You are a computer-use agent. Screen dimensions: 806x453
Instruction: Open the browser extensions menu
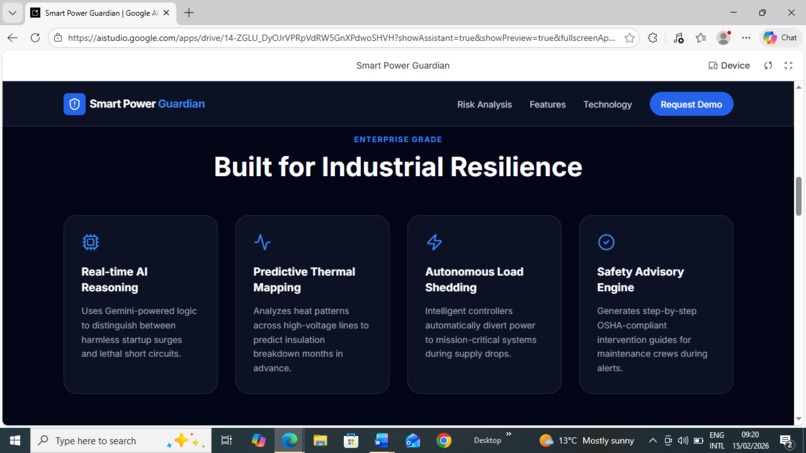pos(652,38)
